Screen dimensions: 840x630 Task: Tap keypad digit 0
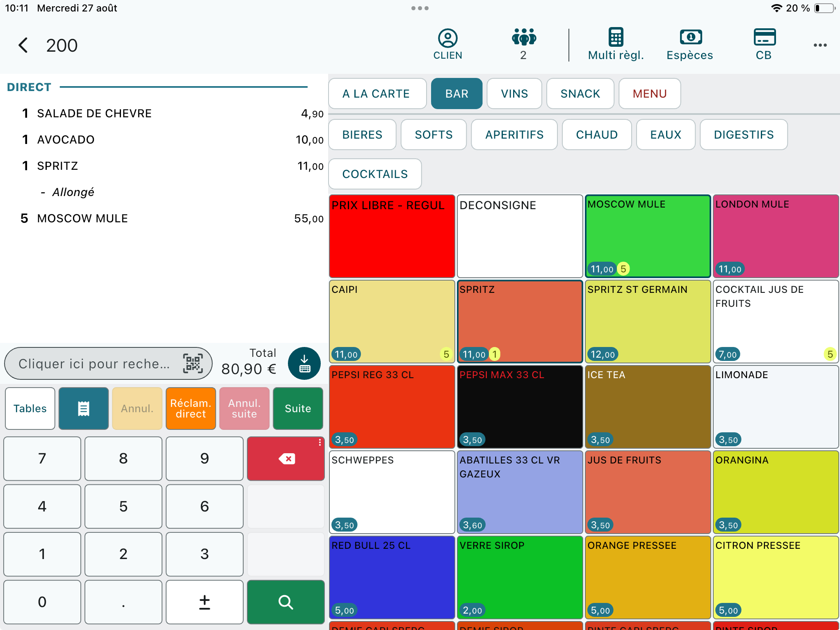pos(42,602)
